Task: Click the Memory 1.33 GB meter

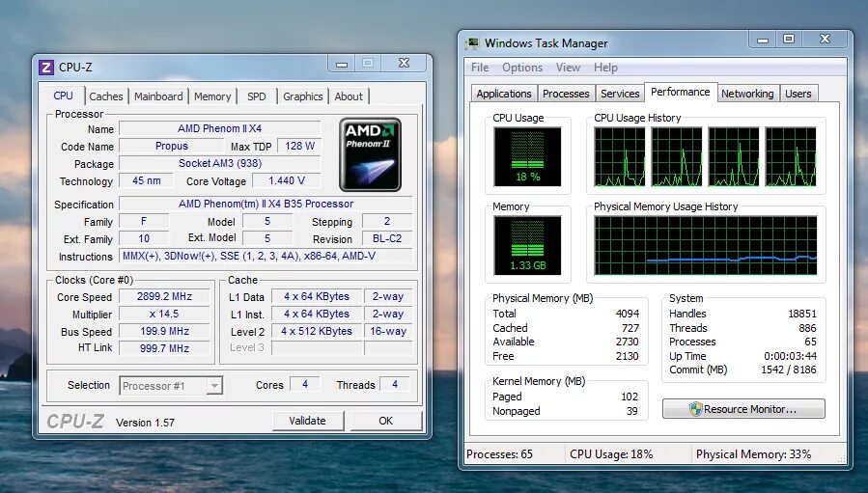Action: click(527, 245)
